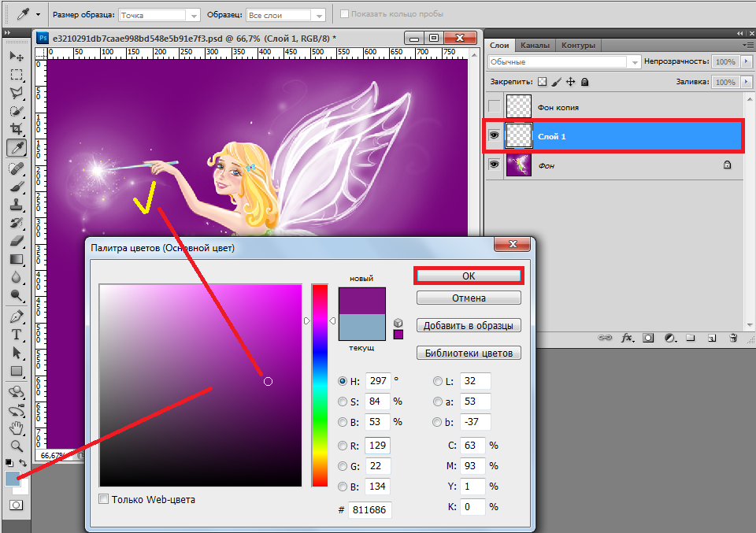This screenshot has width=756, height=533.
Task: Switch to the 'Каналы' tab
Action: 535,46
